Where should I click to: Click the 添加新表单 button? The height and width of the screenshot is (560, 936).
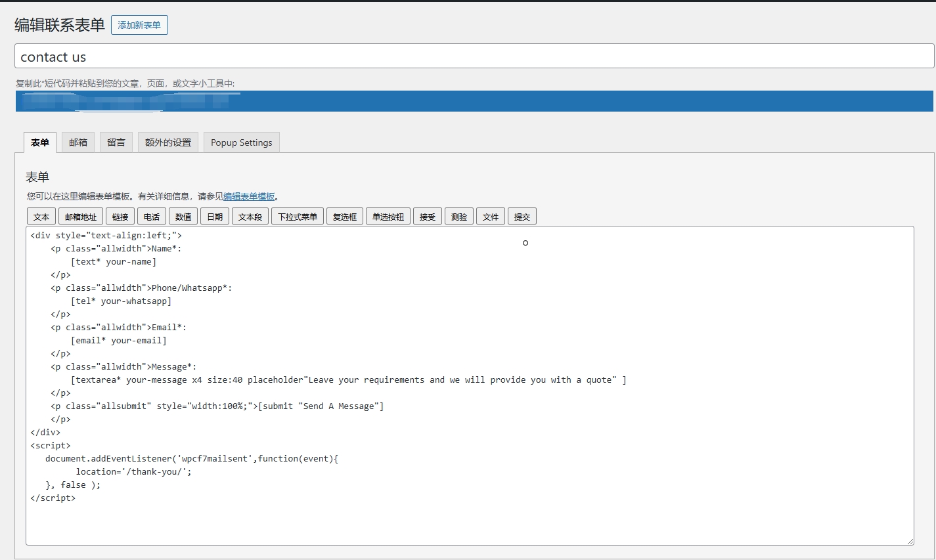point(139,25)
